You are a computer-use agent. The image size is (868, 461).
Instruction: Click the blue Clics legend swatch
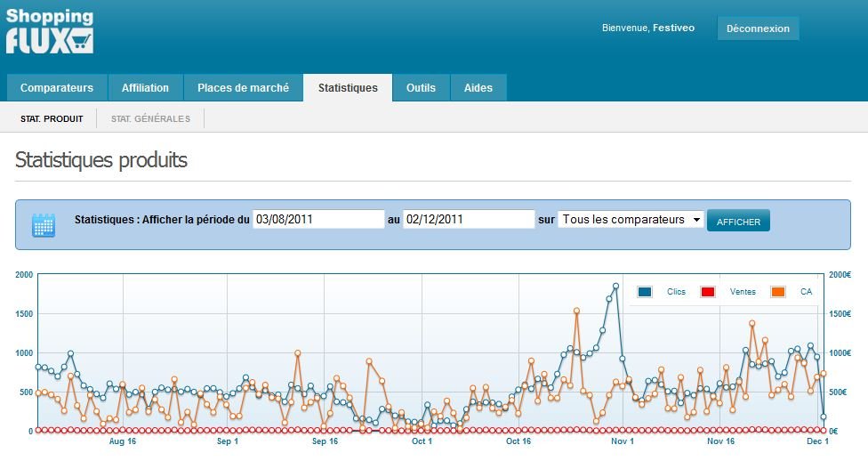point(645,292)
